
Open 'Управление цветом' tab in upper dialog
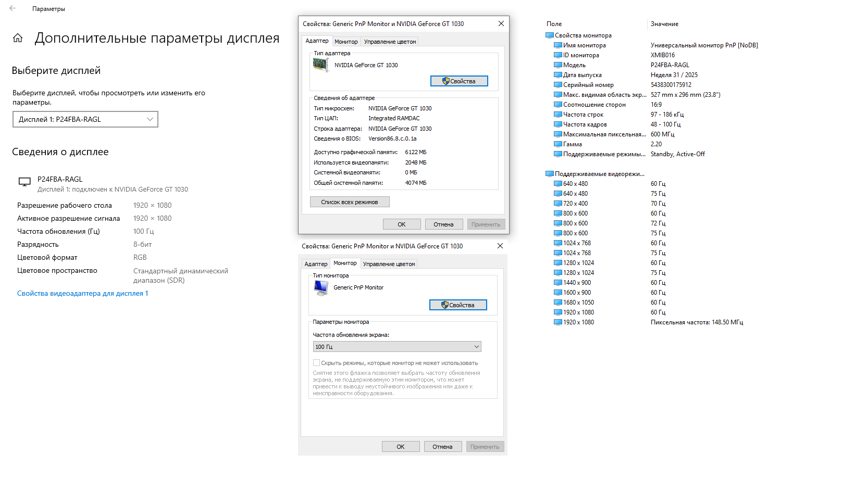[390, 42]
